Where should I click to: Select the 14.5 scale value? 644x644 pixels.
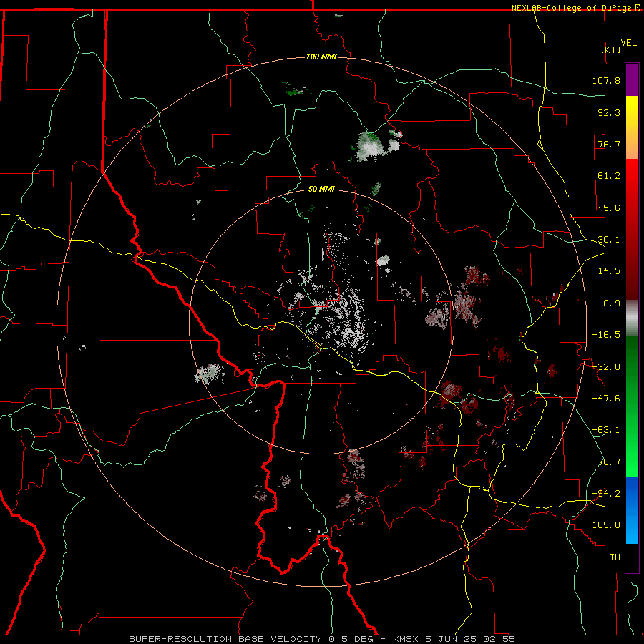(609, 271)
